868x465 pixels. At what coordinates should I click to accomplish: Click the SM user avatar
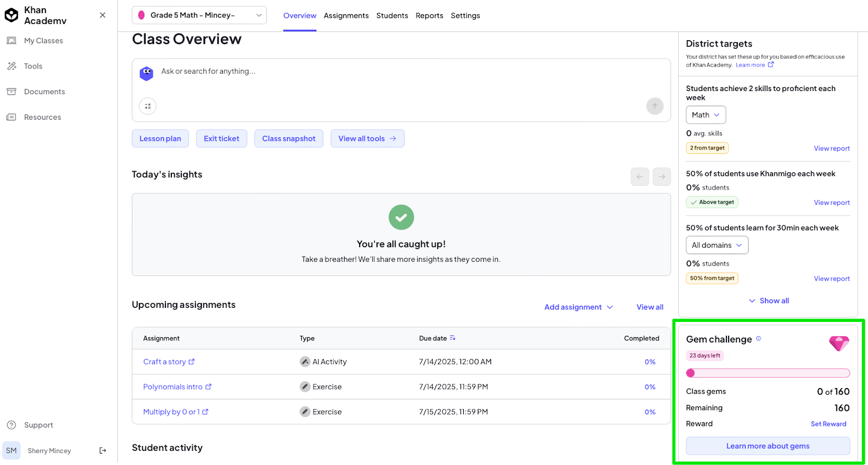pyautogui.click(x=11, y=450)
